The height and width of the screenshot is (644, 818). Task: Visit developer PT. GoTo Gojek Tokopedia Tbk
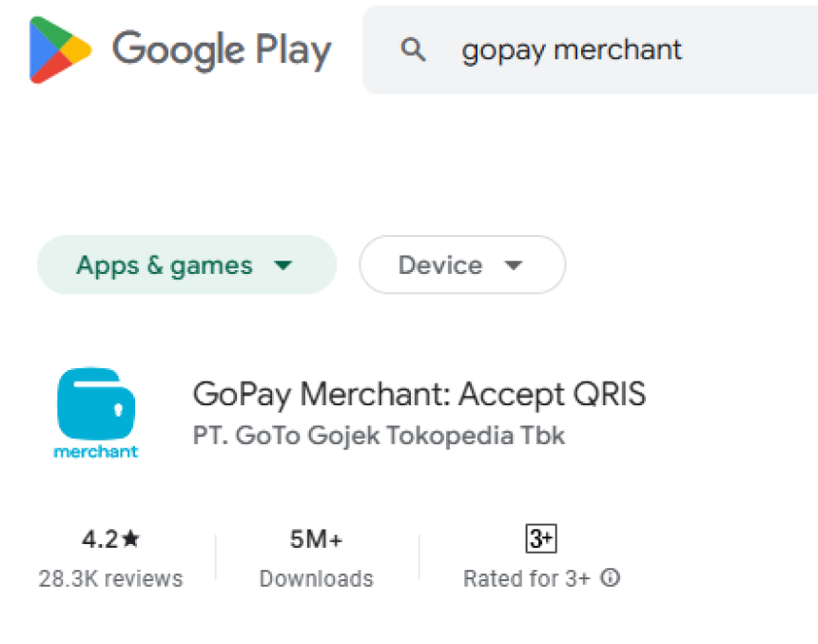click(379, 436)
